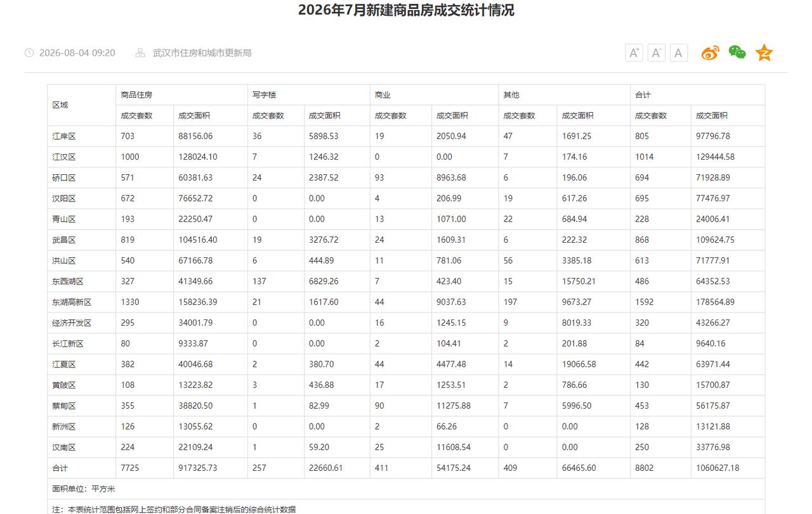This screenshot has height=514, width=812.
Task: Click the clock icon beside publish date
Action: (29, 53)
